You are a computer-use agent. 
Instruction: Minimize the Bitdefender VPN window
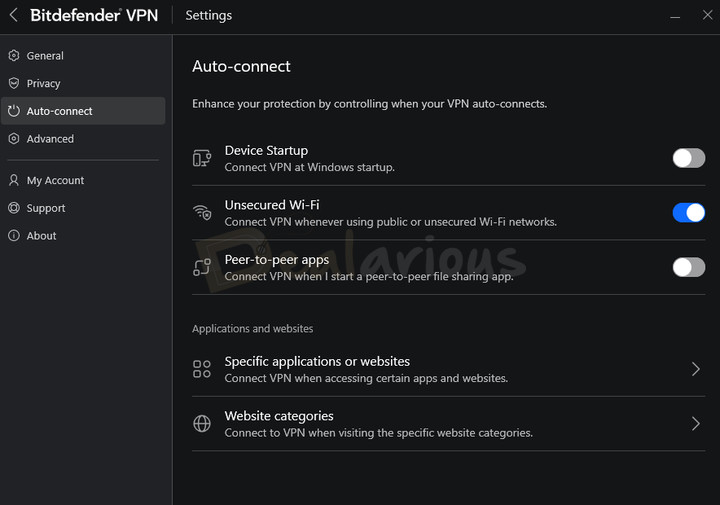pos(675,16)
